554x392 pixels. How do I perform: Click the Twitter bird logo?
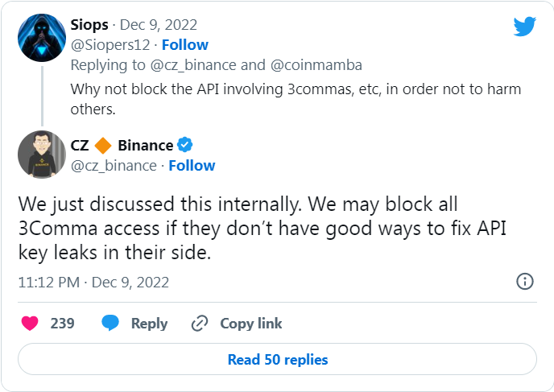click(525, 27)
